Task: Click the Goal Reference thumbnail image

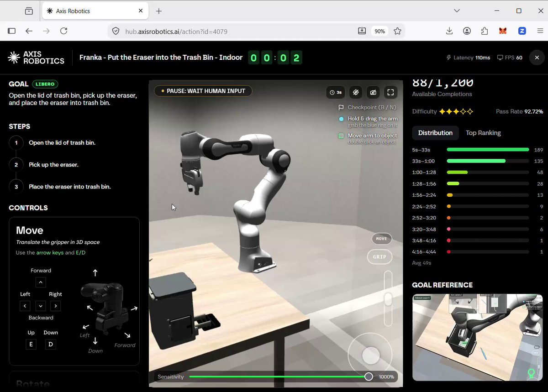Action: pyautogui.click(x=477, y=337)
